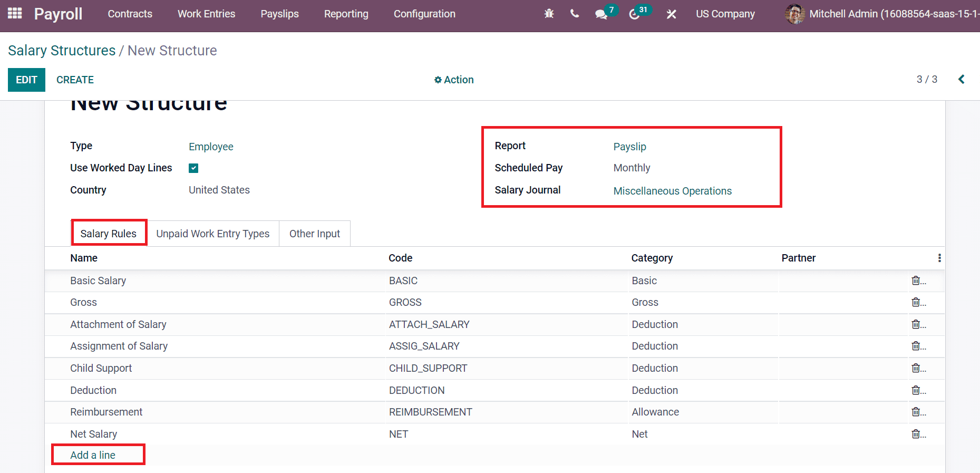
Task: Open US Company switcher
Action: point(725,14)
